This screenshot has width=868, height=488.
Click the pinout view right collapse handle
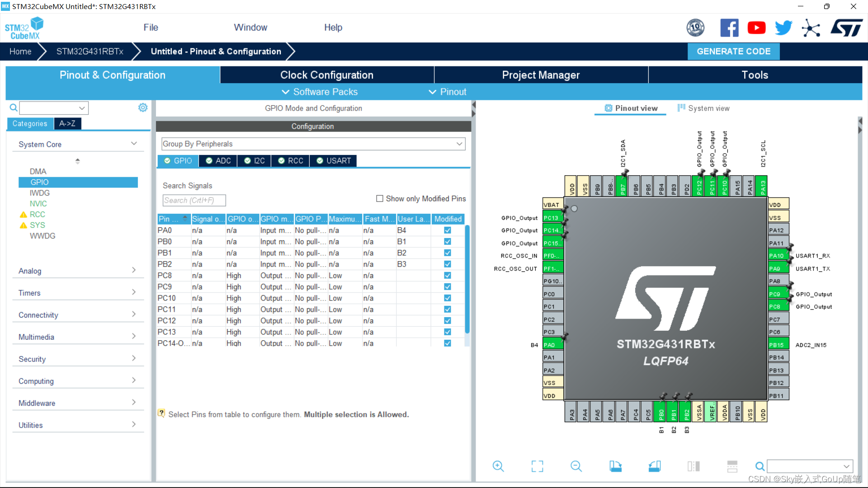coord(860,126)
